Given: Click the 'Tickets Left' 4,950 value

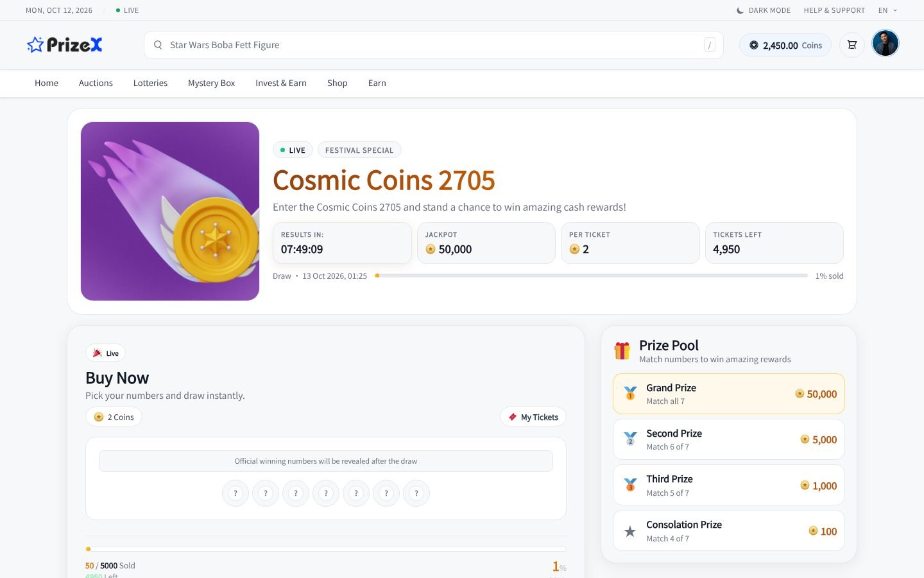Looking at the screenshot, I should point(726,249).
